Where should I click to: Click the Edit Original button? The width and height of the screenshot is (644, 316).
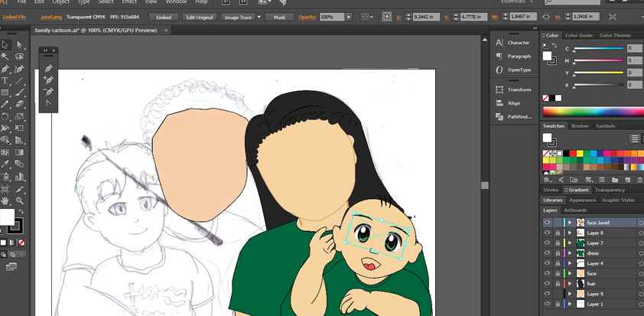199,17
